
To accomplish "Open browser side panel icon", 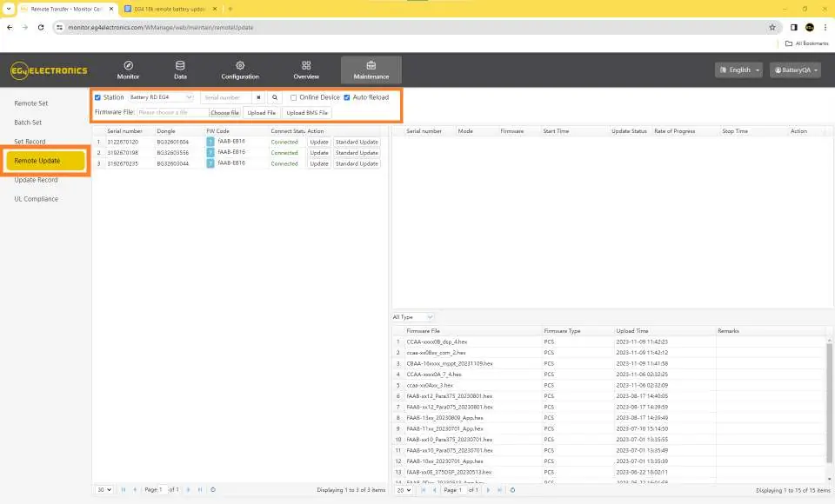I will click(x=793, y=27).
